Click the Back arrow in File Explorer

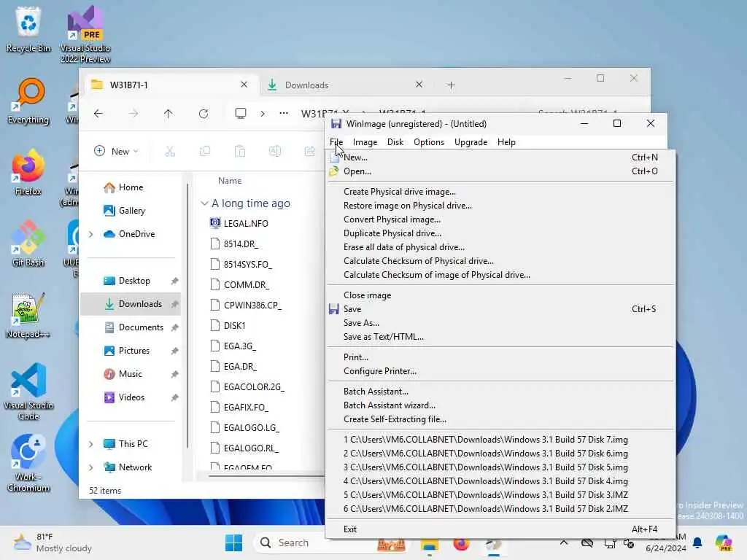pyautogui.click(x=98, y=113)
